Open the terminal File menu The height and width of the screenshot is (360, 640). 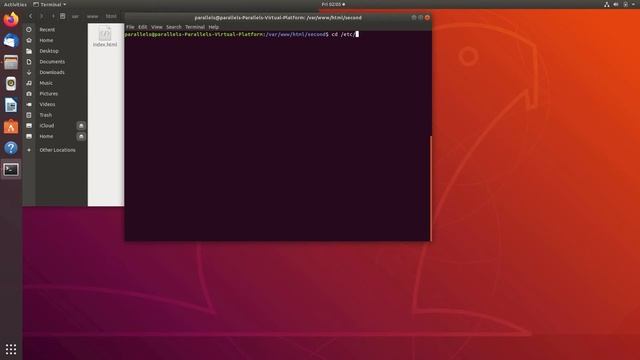pos(130,27)
